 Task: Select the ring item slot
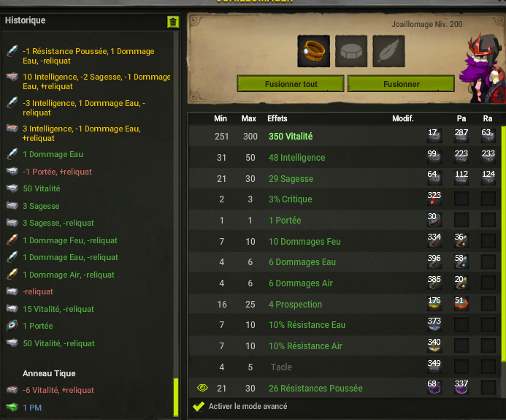314,51
